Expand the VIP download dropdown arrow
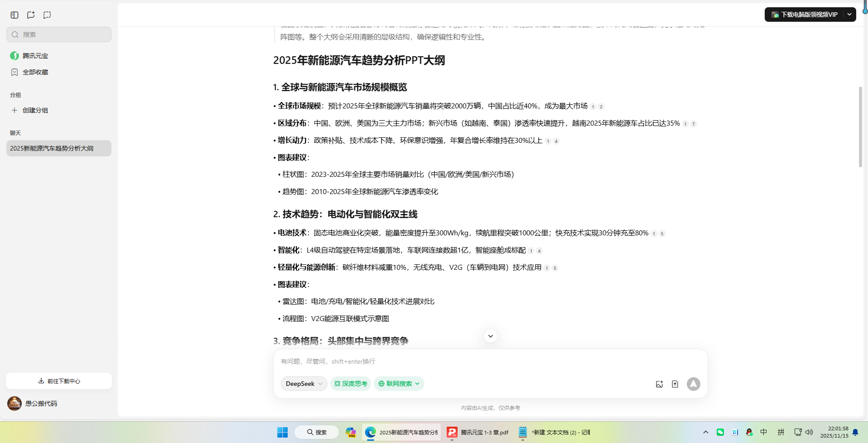The height and width of the screenshot is (443, 868). coord(849,14)
